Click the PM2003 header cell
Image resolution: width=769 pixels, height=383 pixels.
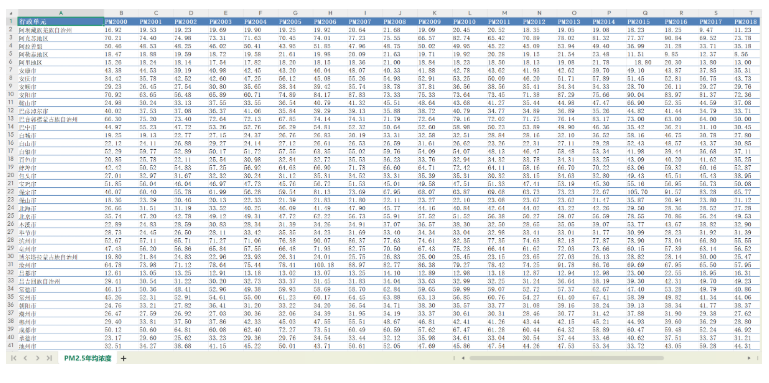226,22
